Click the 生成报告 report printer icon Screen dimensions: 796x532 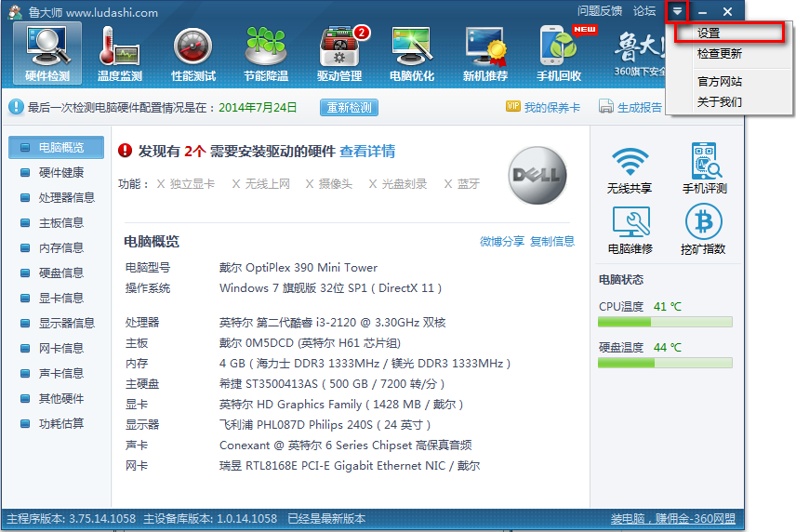tap(605, 106)
